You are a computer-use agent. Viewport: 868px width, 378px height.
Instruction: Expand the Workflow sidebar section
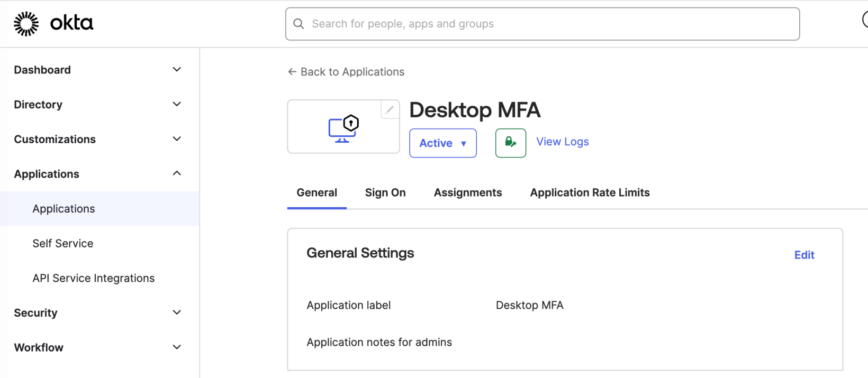click(177, 347)
